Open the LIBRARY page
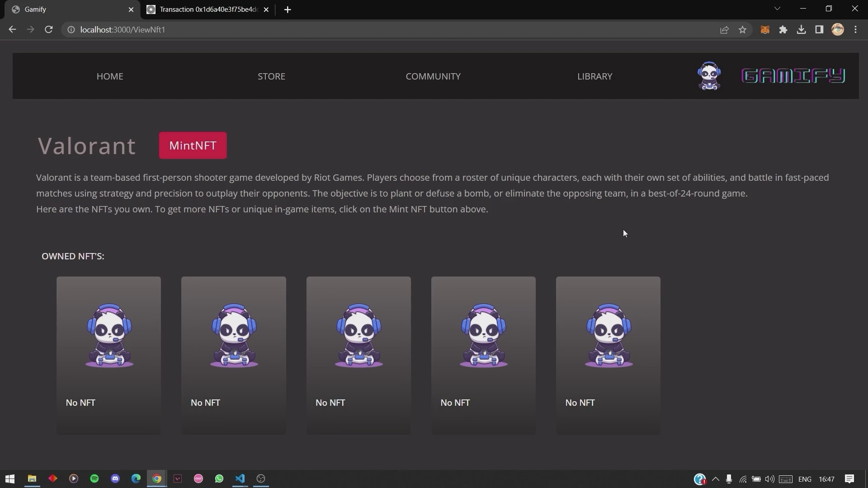 point(594,76)
